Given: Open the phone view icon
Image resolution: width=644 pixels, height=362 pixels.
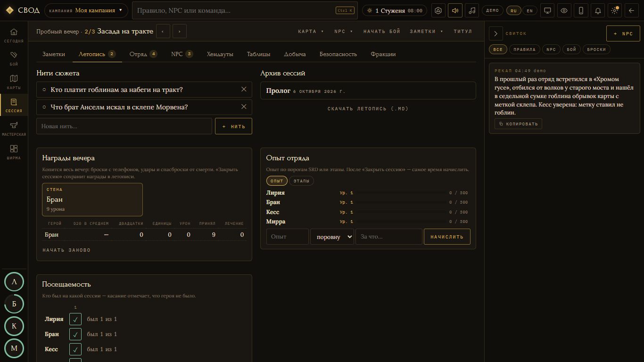Looking at the screenshot, I should [x=581, y=10].
